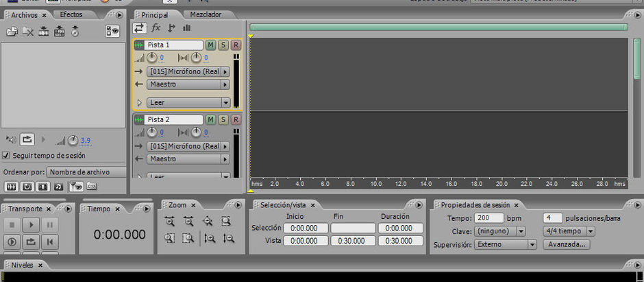Select the Sends view icon
The width and height of the screenshot is (644, 282).
pos(171,28)
